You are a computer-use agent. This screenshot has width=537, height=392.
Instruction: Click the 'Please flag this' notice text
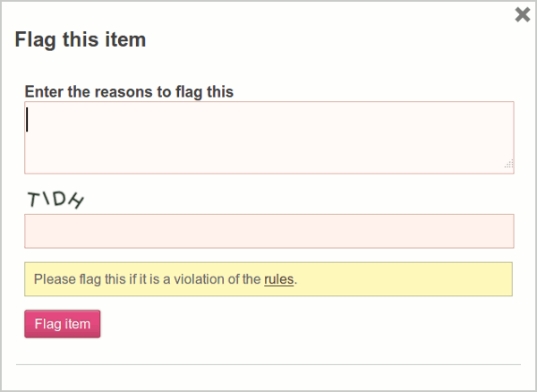click(89, 279)
